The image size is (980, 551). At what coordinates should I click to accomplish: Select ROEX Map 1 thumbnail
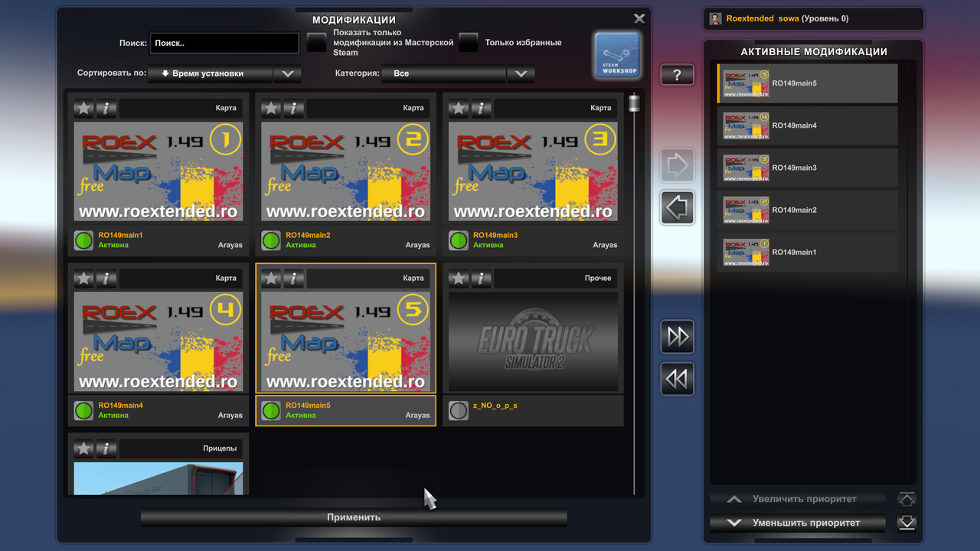[158, 172]
